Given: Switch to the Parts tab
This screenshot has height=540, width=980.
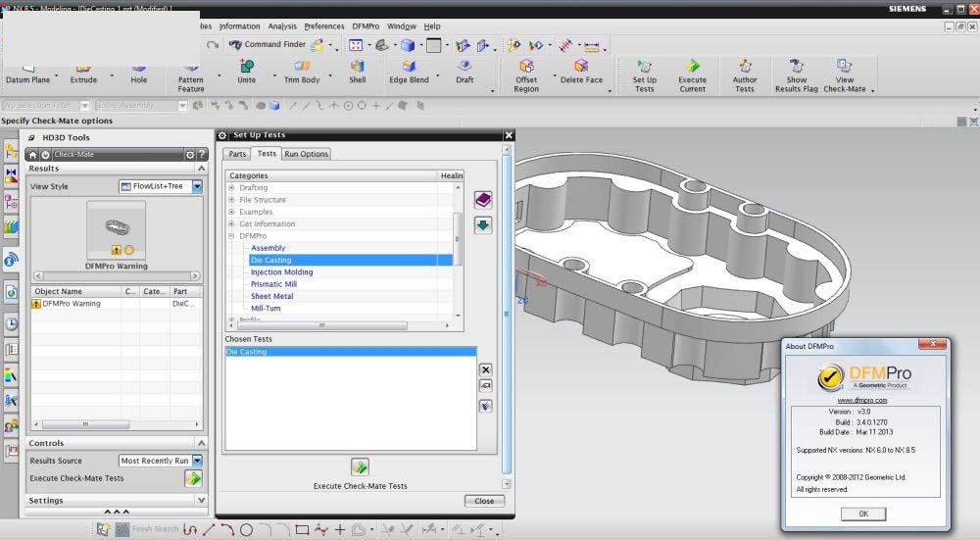Looking at the screenshot, I should [x=237, y=154].
